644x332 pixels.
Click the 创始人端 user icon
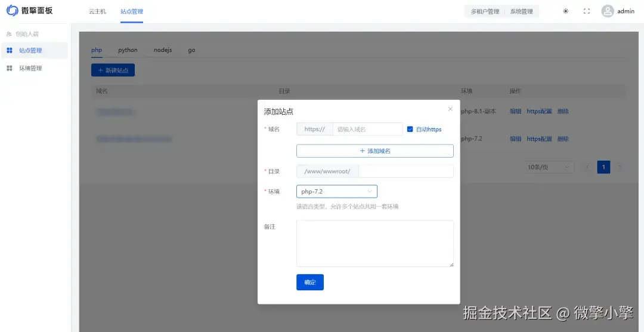click(9, 34)
